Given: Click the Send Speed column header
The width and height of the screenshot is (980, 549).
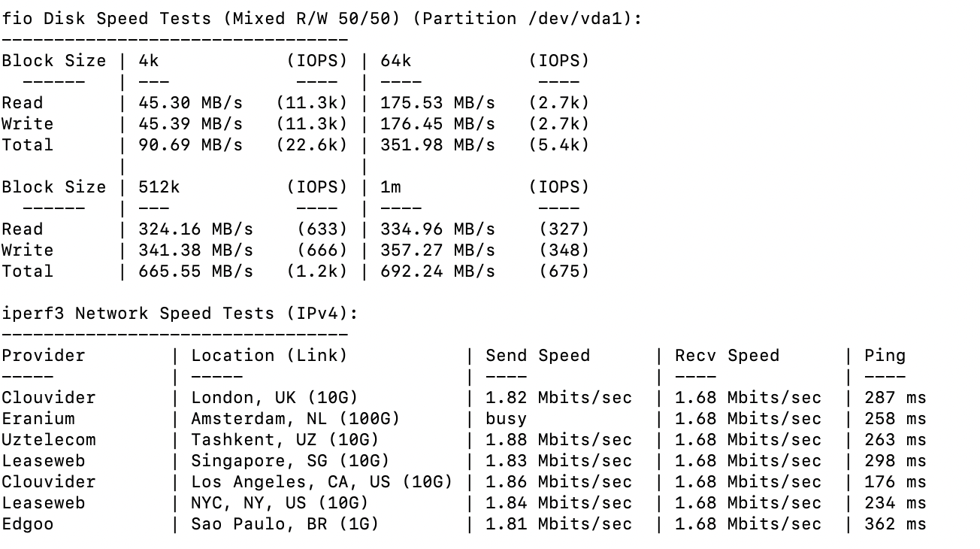Looking at the screenshot, I should pyautogui.click(x=538, y=356).
